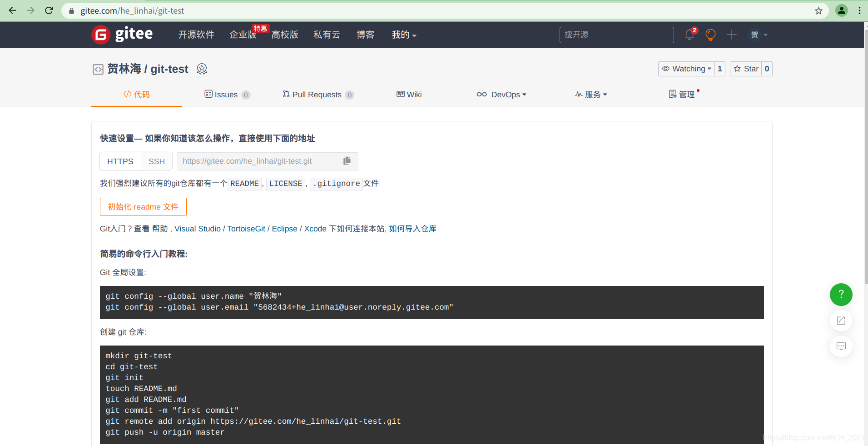
Task: Reload the page
Action: pyautogui.click(x=49, y=10)
